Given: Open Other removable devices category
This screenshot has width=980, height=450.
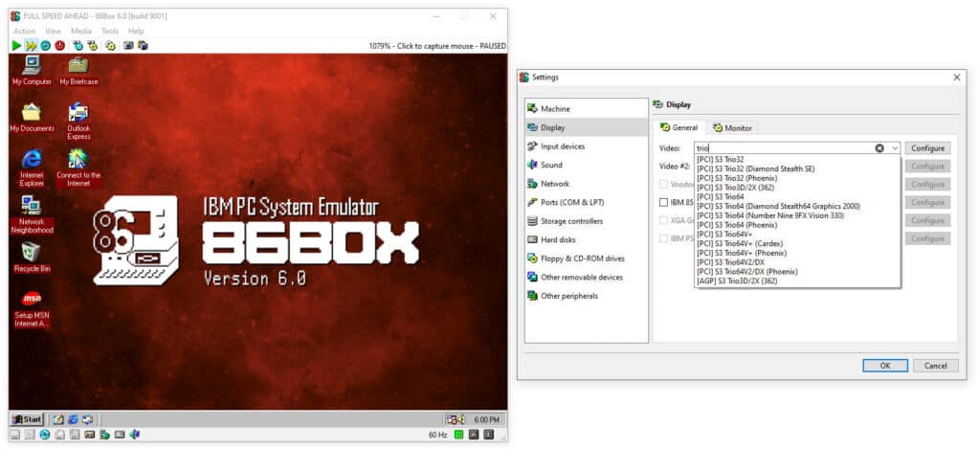Looking at the screenshot, I should [587, 277].
